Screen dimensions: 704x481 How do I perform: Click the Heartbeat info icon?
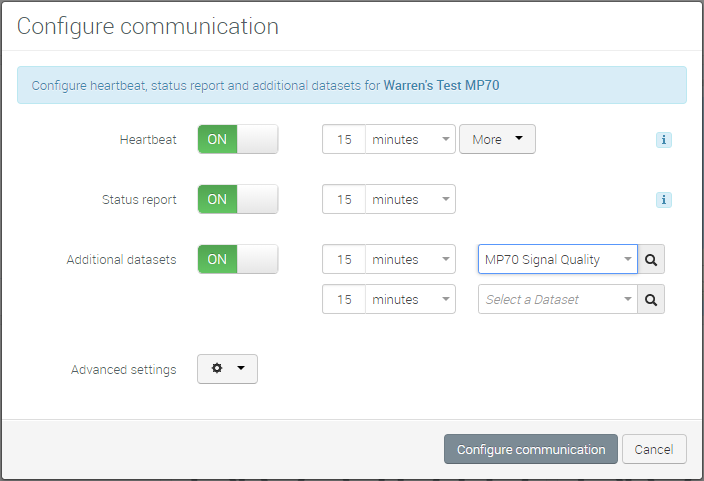click(663, 140)
